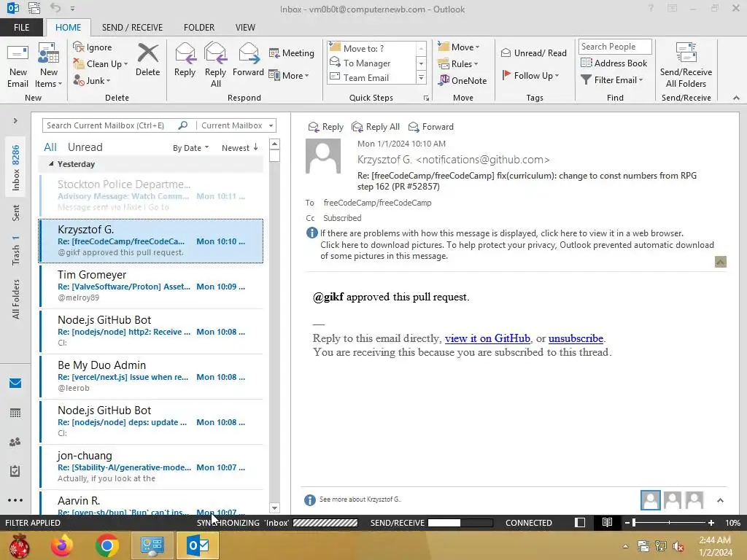Show All messages filter
Screen dimensions: 747x560
coord(50,147)
